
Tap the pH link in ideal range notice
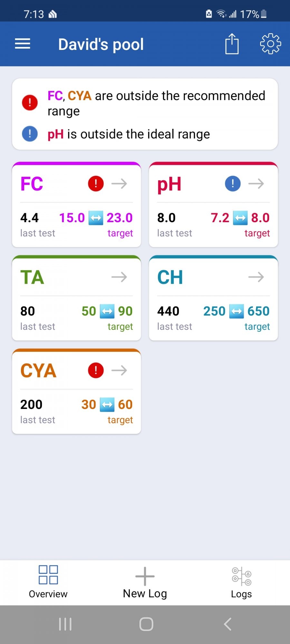[55, 134]
